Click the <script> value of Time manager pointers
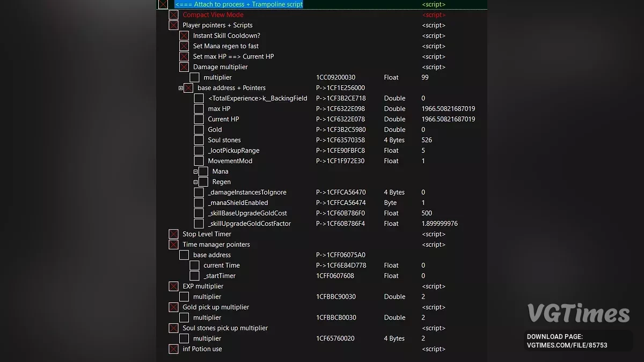The height and width of the screenshot is (362, 644). pyautogui.click(x=434, y=245)
